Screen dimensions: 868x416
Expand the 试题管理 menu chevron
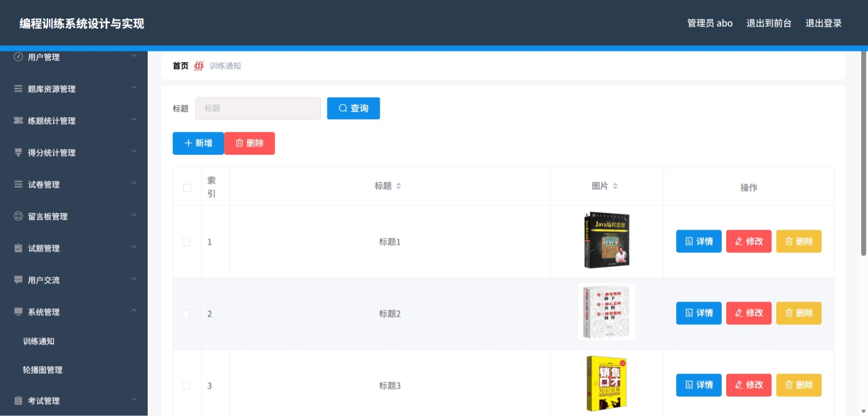coord(134,247)
